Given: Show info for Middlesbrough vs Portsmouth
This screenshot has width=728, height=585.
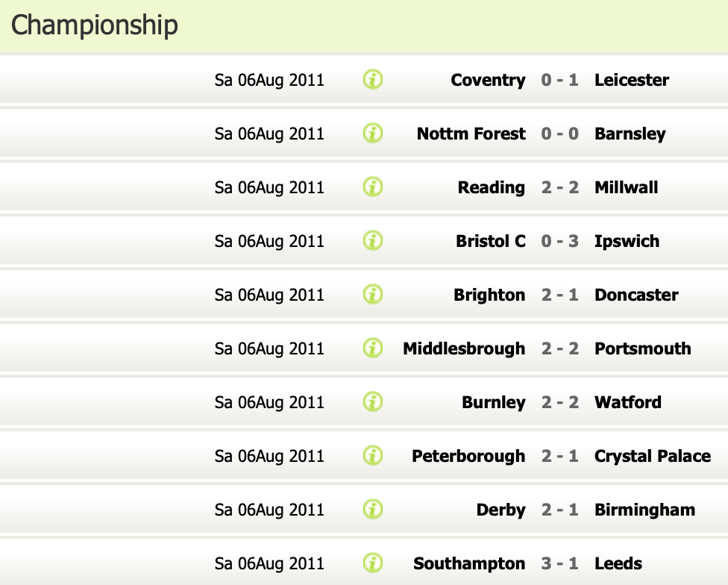Looking at the screenshot, I should 373,348.
